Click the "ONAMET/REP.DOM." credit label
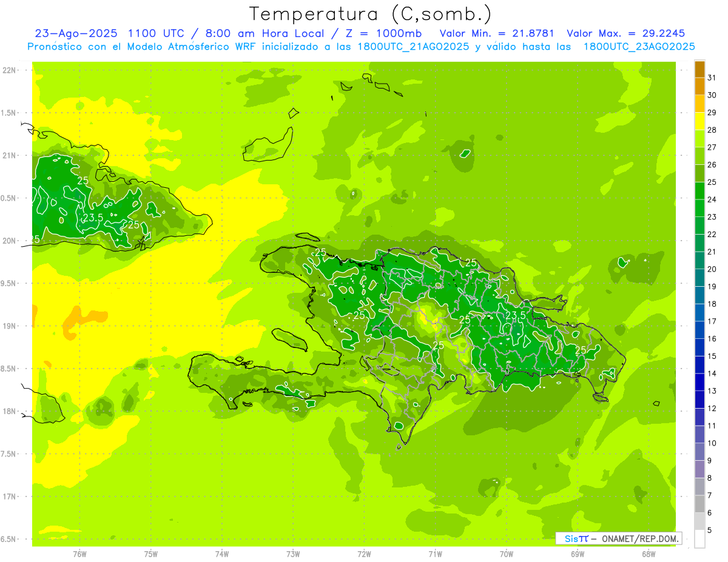This screenshot has height=562, width=728. pyautogui.click(x=640, y=538)
